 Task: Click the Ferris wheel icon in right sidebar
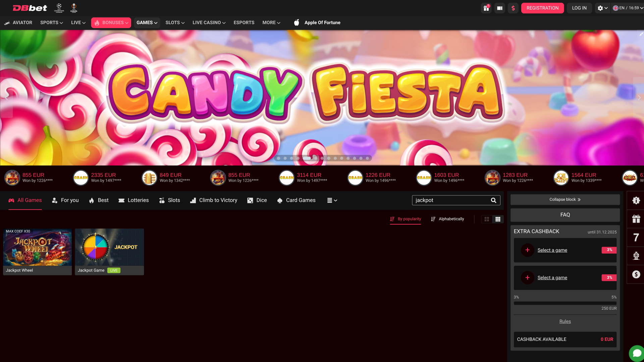[x=636, y=256]
